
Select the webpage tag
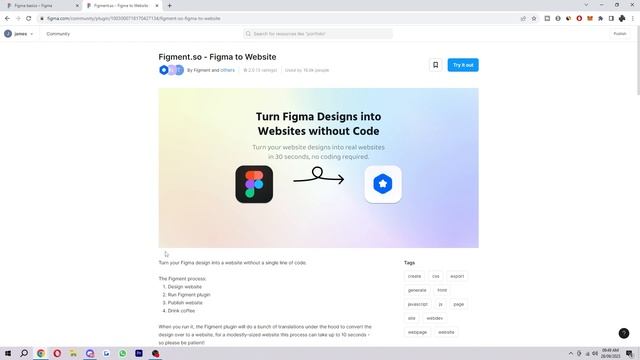pyautogui.click(x=417, y=332)
